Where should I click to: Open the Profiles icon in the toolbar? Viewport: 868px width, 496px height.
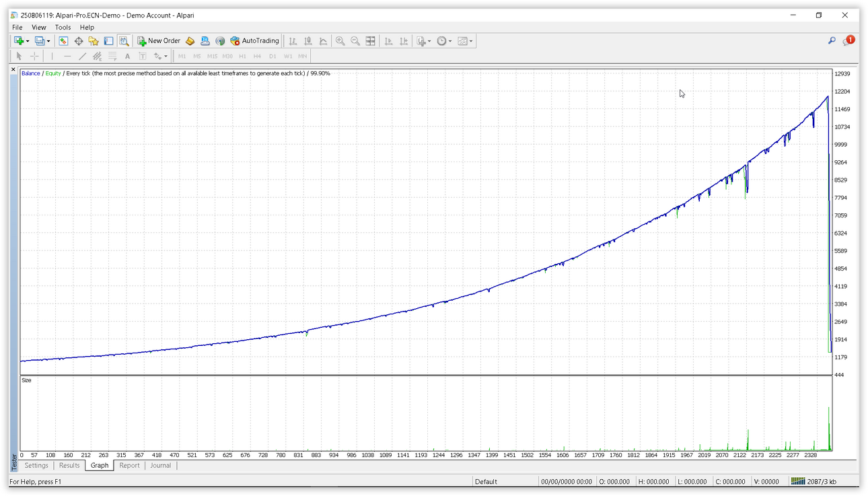click(x=39, y=41)
